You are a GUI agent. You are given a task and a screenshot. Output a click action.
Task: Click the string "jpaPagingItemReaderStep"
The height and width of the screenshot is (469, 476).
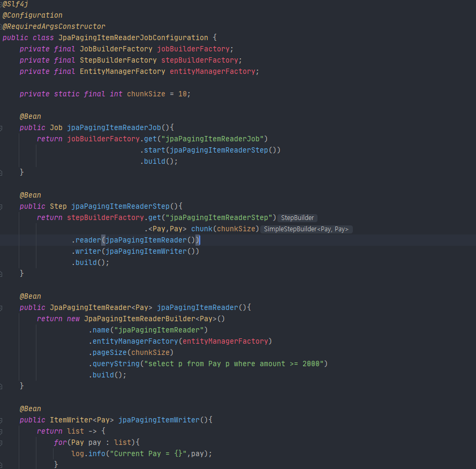219,217
